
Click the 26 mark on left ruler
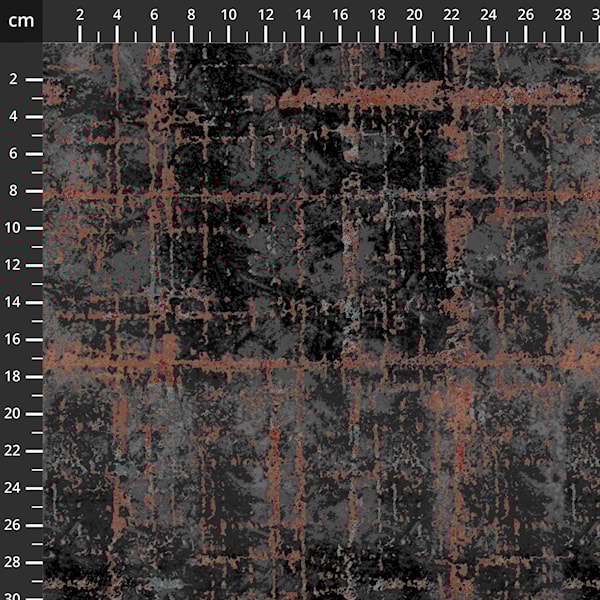pyautogui.click(x=14, y=525)
